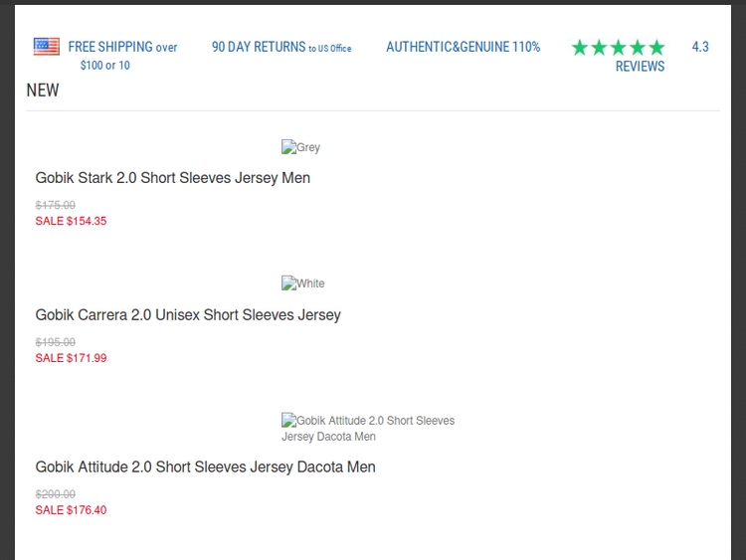Open Gobik Stark 2.0 Short Sleeves Jersey Men
Image resolution: width=746 pixels, height=560 pixels.
(173, 178)
